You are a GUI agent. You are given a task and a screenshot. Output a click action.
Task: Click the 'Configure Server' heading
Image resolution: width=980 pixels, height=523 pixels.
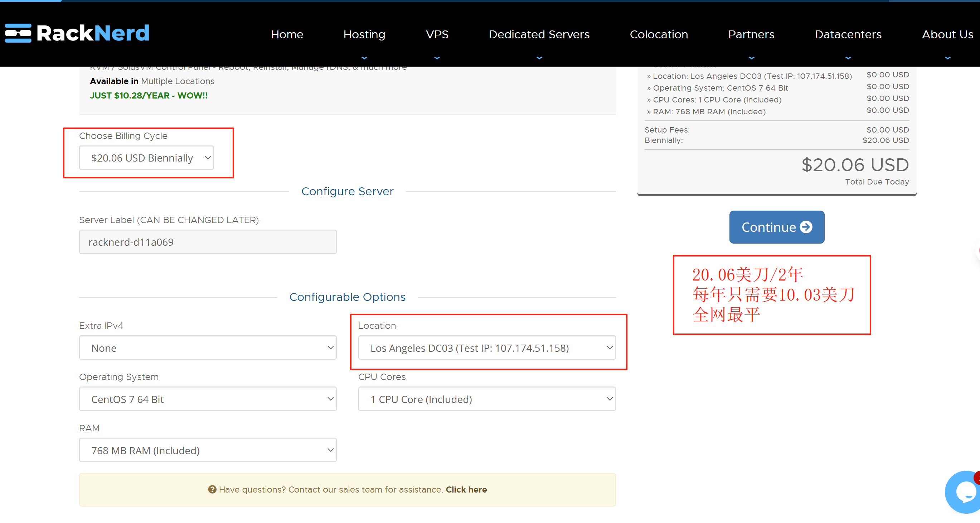347,191
